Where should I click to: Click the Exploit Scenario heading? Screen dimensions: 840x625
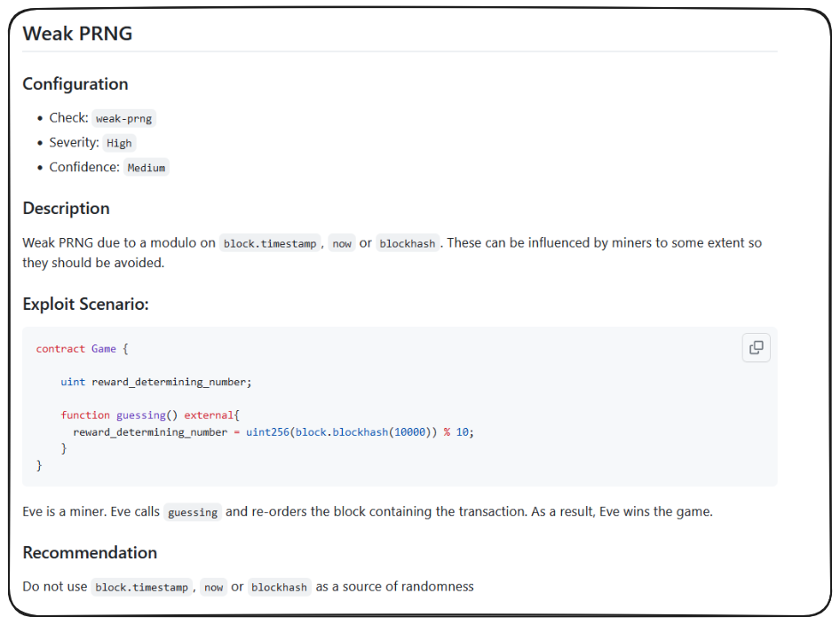pyautogui.click(x=85, y=305)
